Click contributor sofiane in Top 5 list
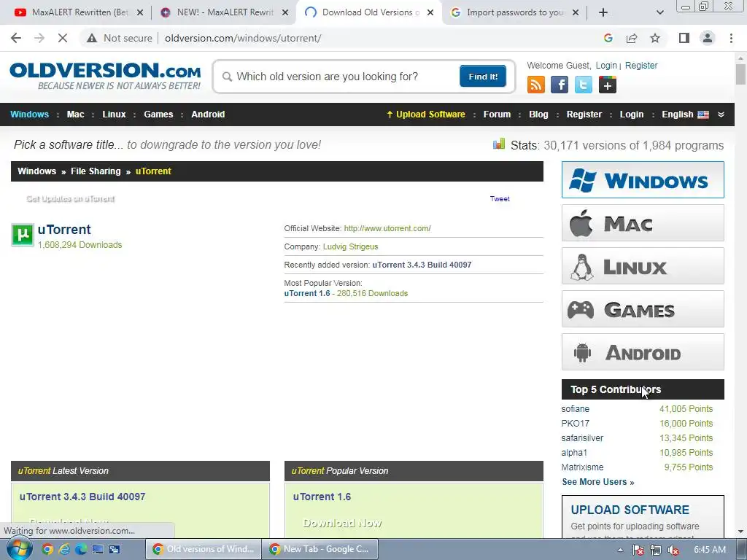This screenshot has width=747, height=560. (x=575, y=409)
